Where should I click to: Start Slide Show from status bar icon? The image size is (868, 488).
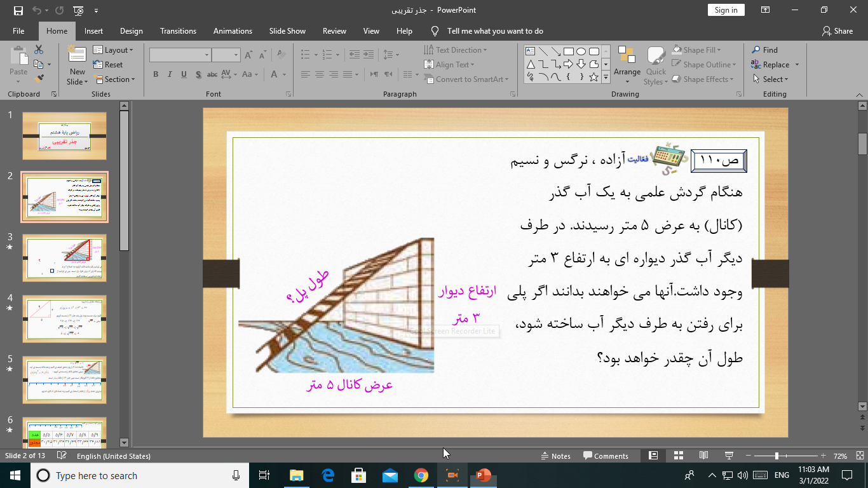(729, 456)
